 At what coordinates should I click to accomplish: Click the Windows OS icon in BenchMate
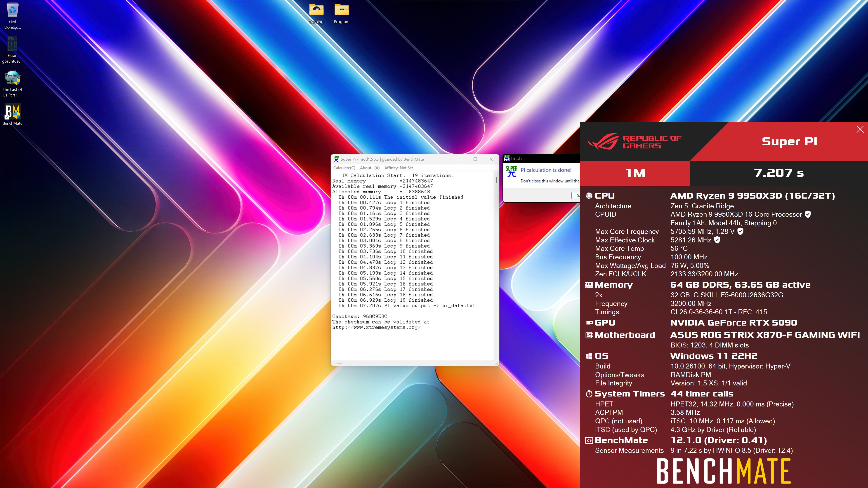click(x=589, y=356)
